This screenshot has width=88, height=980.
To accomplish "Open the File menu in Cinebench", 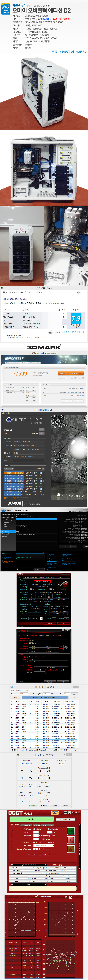I will click(x=3, y=413).
